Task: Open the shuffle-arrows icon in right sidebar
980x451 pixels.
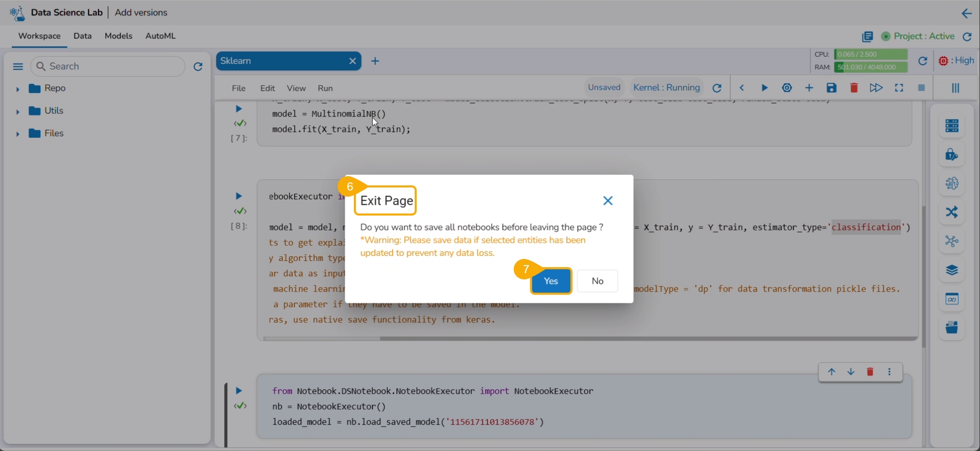Action: coord(951,212)
